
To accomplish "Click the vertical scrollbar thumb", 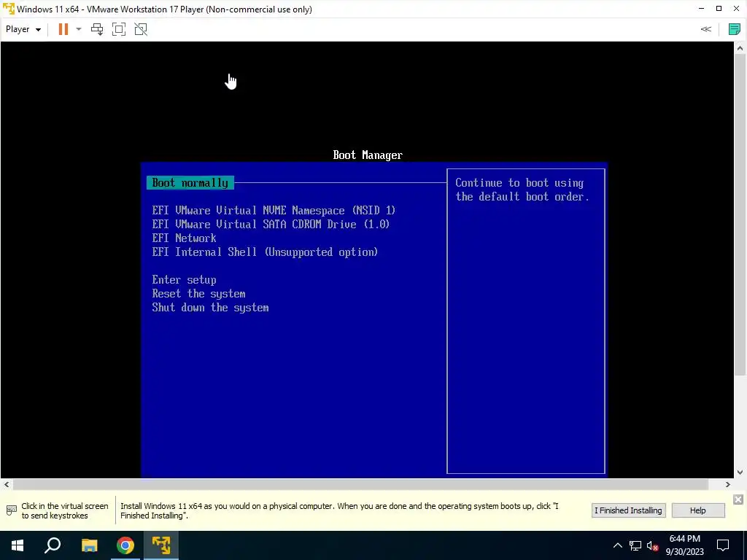I will tap(740, 215).
